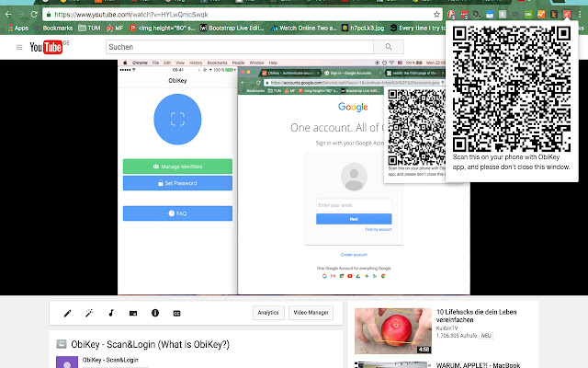Open the blue calendar extension icon
This screenshot has width=588, height=368.
coord(490,15)
